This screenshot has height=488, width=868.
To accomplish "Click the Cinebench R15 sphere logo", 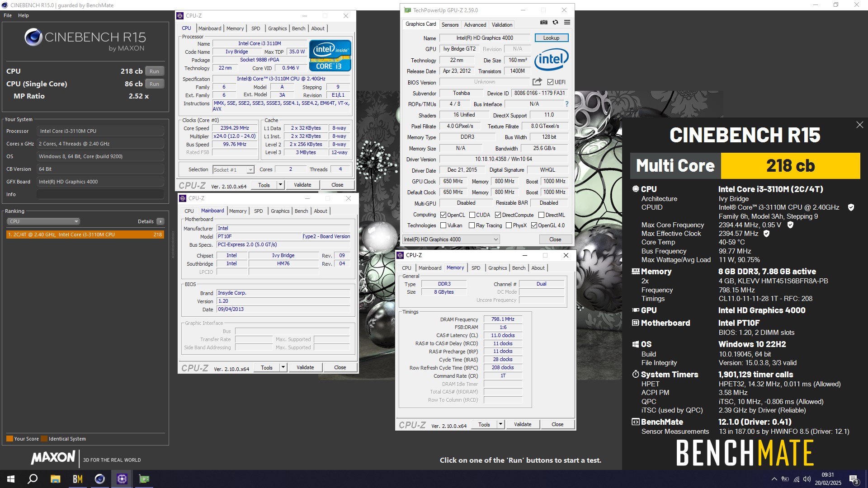I will (33, 37).
